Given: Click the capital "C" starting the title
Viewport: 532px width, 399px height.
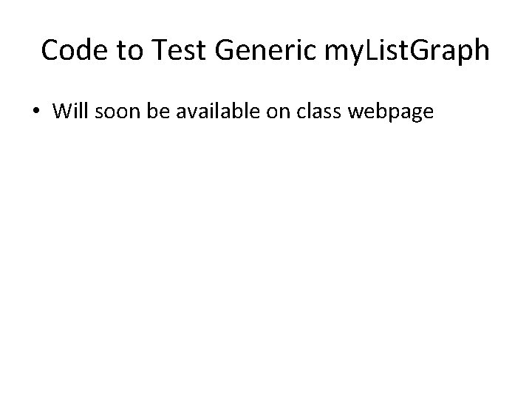Looking at the screenshot, I should point(51,50).
